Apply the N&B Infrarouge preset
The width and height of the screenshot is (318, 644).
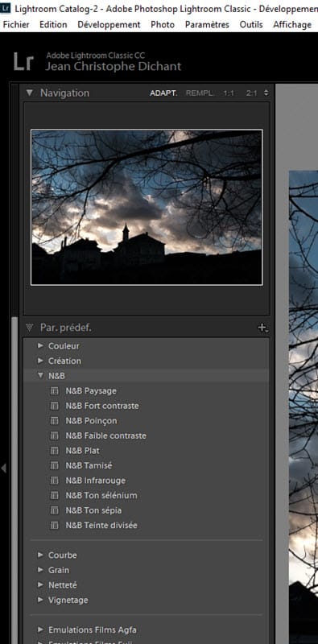tap(95, 481)
